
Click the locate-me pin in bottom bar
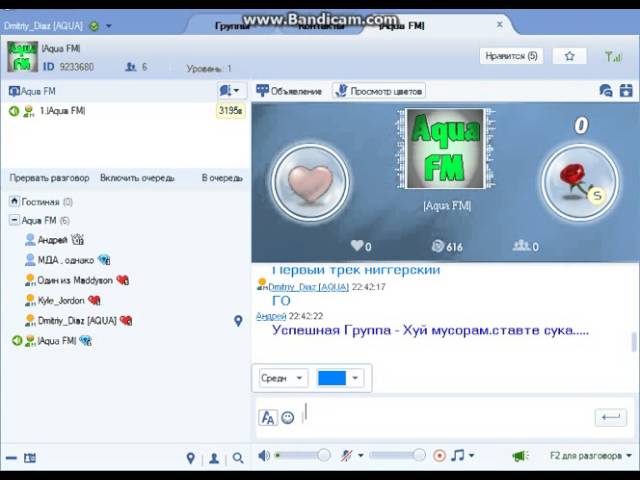click(x=191, y=458)
